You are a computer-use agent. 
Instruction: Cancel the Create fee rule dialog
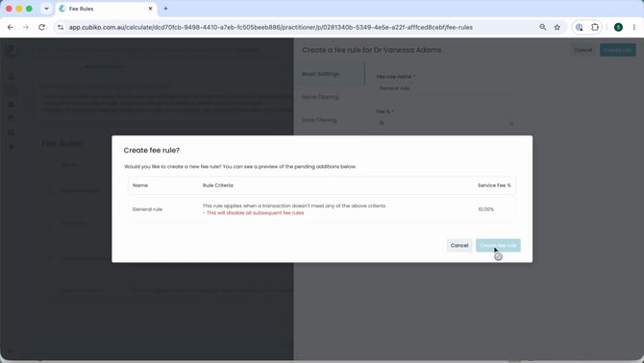point(459,245)
